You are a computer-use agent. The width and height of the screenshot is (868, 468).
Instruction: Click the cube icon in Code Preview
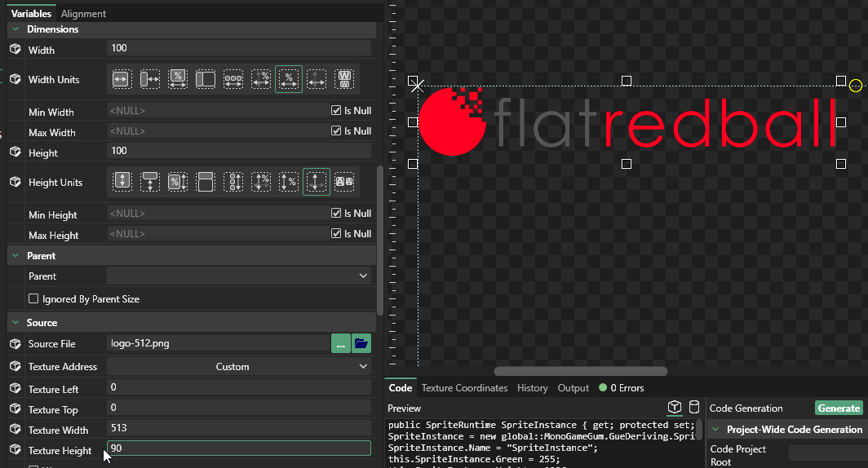pos(674,408)
